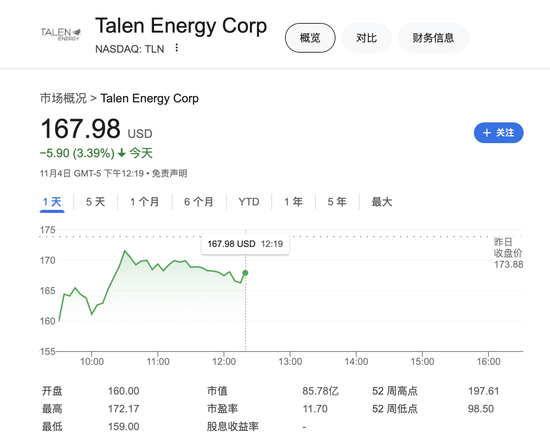The width and height of the screenshot is (550, 442).
Task: Open the 市场概况 breadcrumb link
Action: tap(63, 98)
